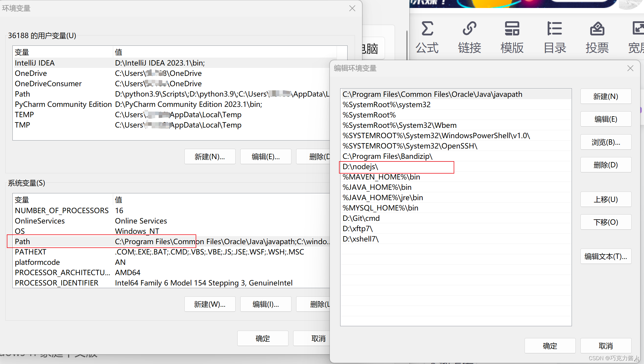Confirm edit dialog with 确定
Viewport: 644px width, 364px height.
550,346
